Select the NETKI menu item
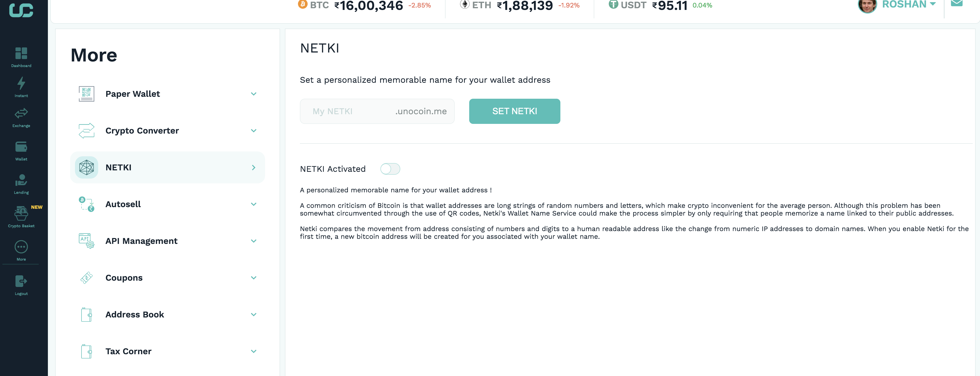 [167, 167]
